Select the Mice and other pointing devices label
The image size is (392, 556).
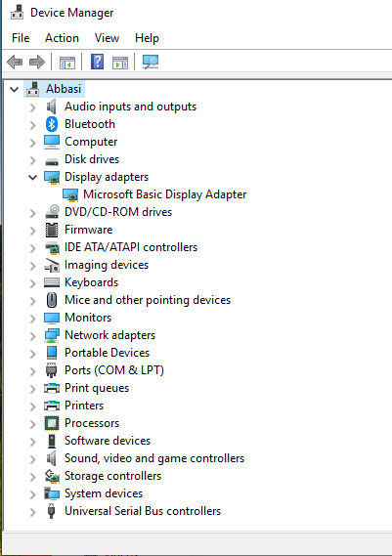click(x=148, y=300)
